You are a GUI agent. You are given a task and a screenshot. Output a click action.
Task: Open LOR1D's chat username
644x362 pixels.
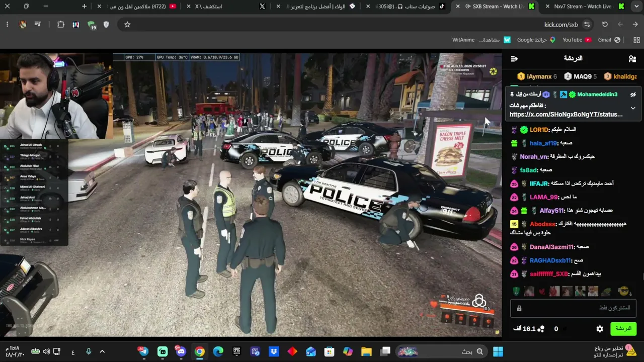pos(539,130)
